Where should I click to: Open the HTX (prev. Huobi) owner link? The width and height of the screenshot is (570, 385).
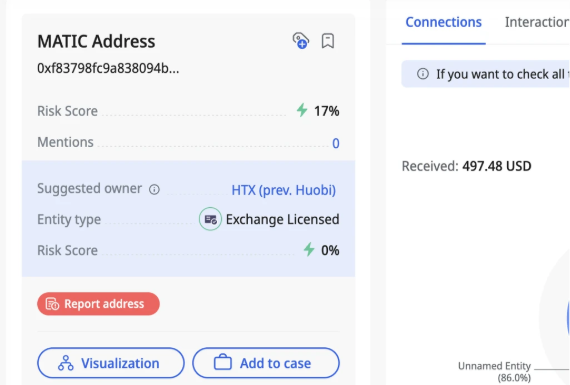pos(284,190)
